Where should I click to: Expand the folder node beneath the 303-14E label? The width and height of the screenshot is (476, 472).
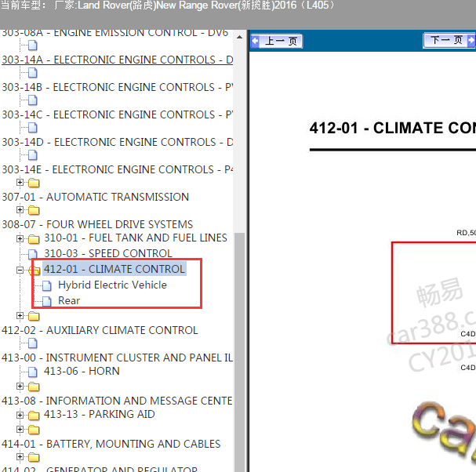pyautogui.click(x=20, y=182)
